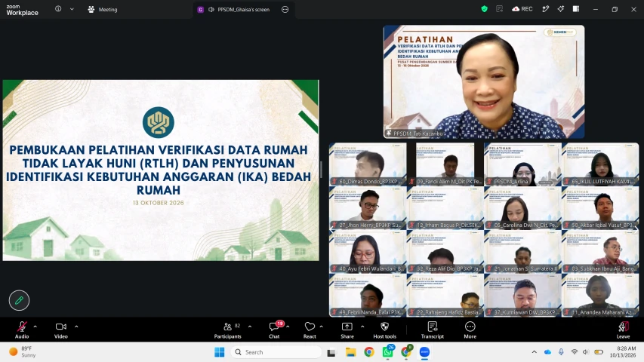The image size is (644, 362).
Task: Open the Windows Start menu
Action: 220,352
